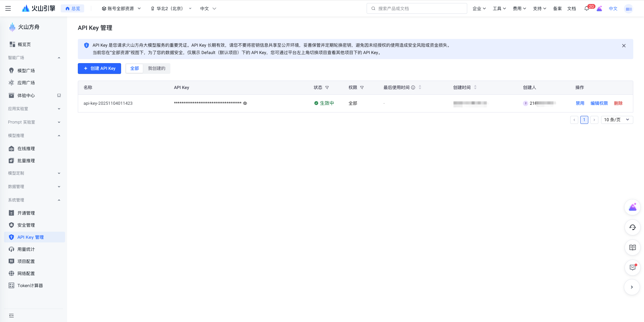The width and height of the screenshot is (644, 322).
Task: Collapse the 系统管理 sidebar section
Action: click(x=59, y=200)
